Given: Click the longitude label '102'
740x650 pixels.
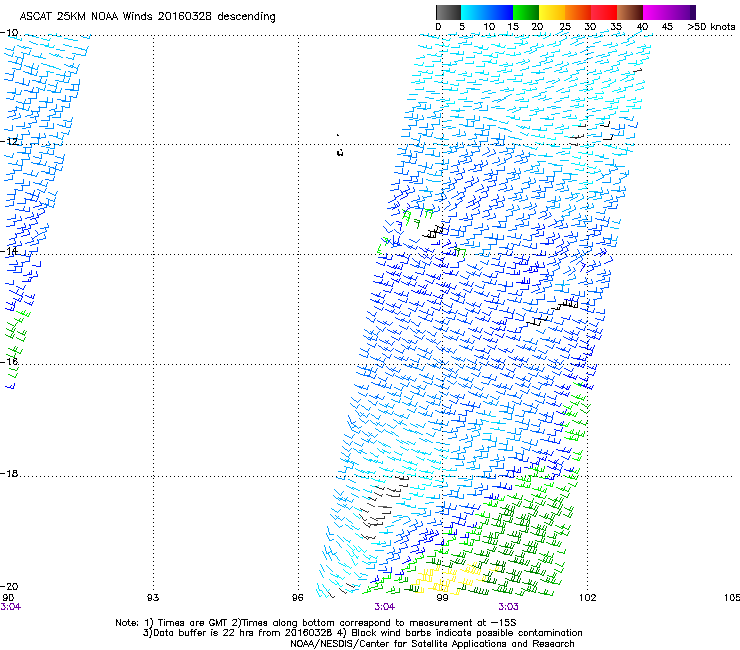Looking at the screenshot, I should tap(588, 598).
